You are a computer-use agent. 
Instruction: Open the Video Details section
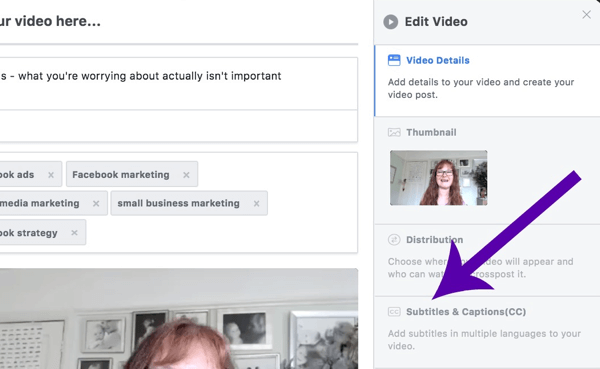tap(438, 60)
